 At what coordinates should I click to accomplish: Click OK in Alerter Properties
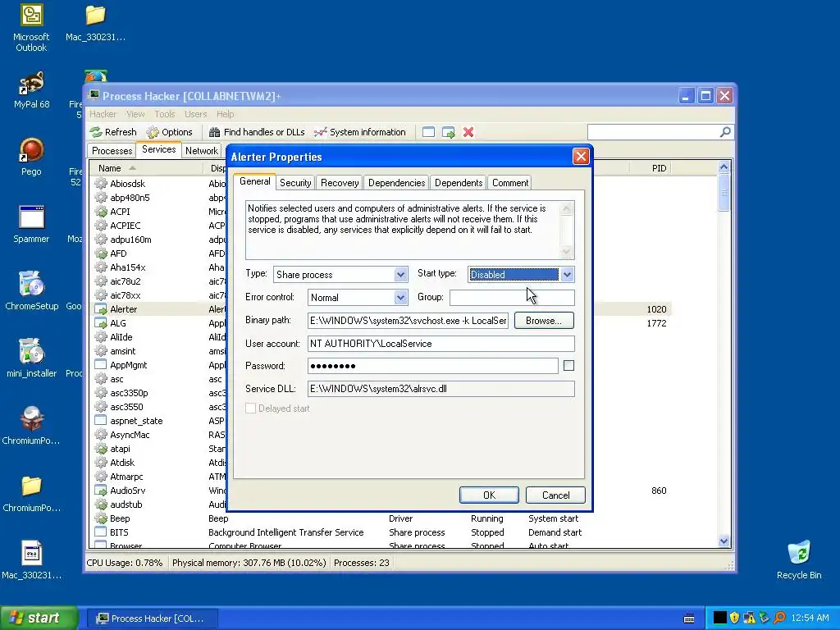[x=489, y=495]
